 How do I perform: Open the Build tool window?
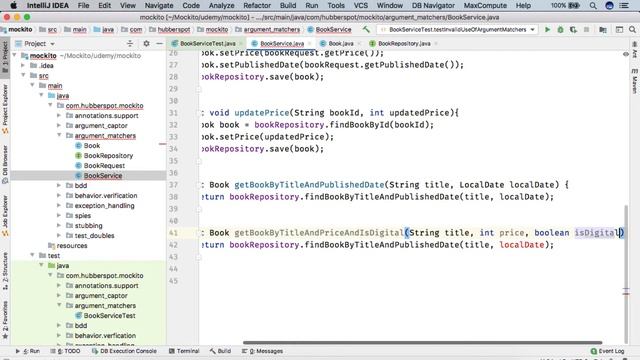coord(220,351)
